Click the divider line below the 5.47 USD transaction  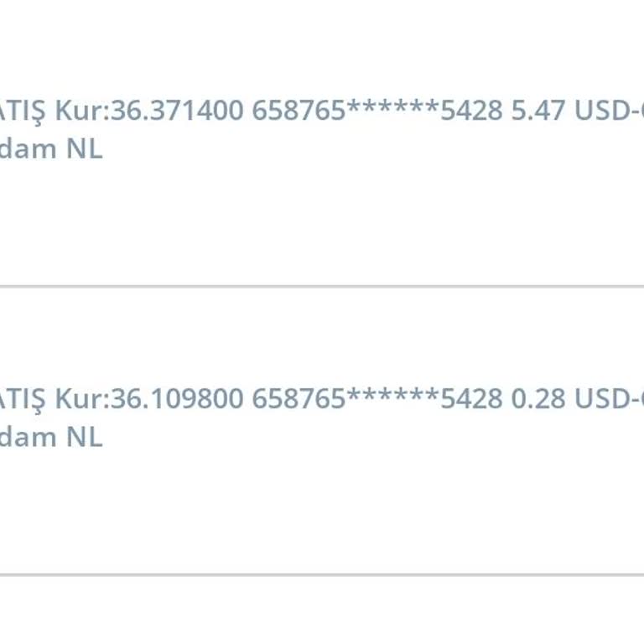tap(322, 287)
